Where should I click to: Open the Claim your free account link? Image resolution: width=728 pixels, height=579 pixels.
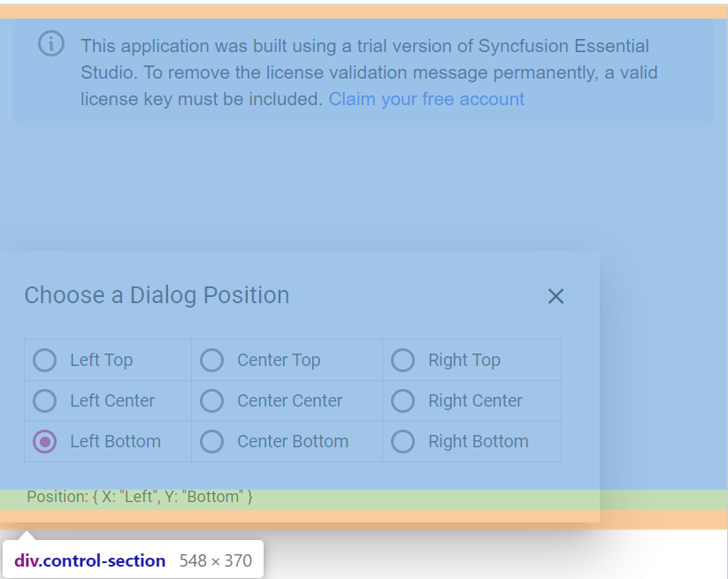point(426,99)
